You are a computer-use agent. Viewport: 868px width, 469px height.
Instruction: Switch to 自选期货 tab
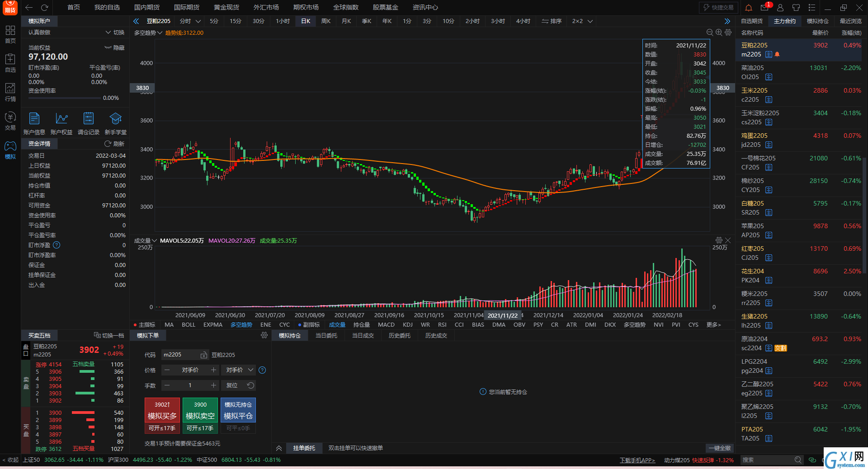[x=752, y=21]
